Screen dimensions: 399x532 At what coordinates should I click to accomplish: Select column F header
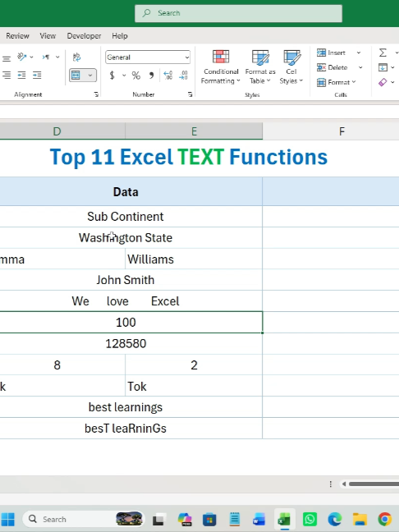[342, 131]
